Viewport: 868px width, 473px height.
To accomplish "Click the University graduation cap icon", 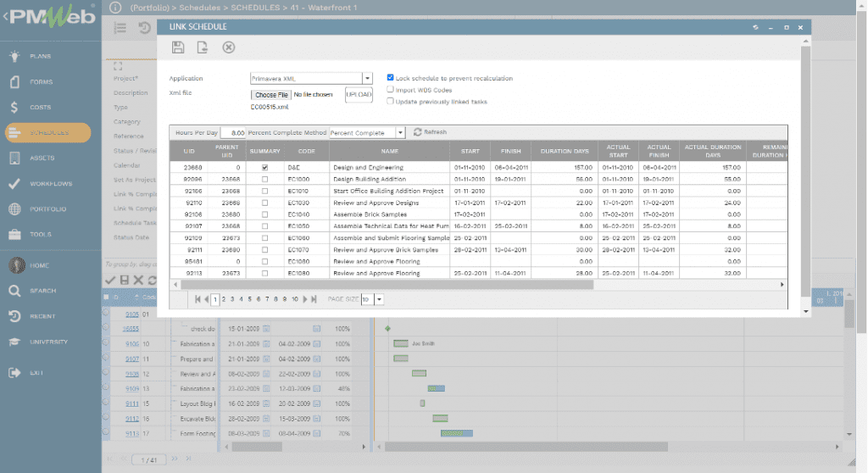I will [x=15, y=342].
